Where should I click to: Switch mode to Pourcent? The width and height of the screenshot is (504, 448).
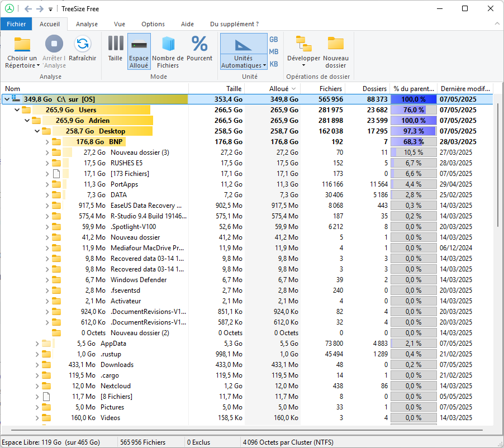(199, 48)
